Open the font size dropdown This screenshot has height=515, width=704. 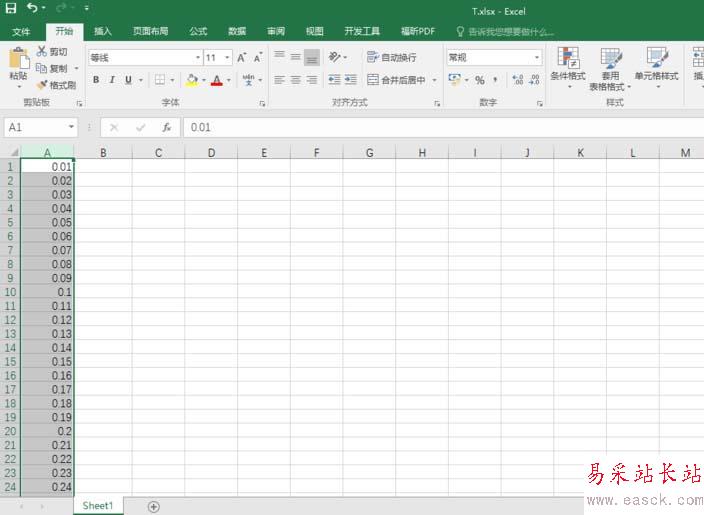(x=227, y=57)
